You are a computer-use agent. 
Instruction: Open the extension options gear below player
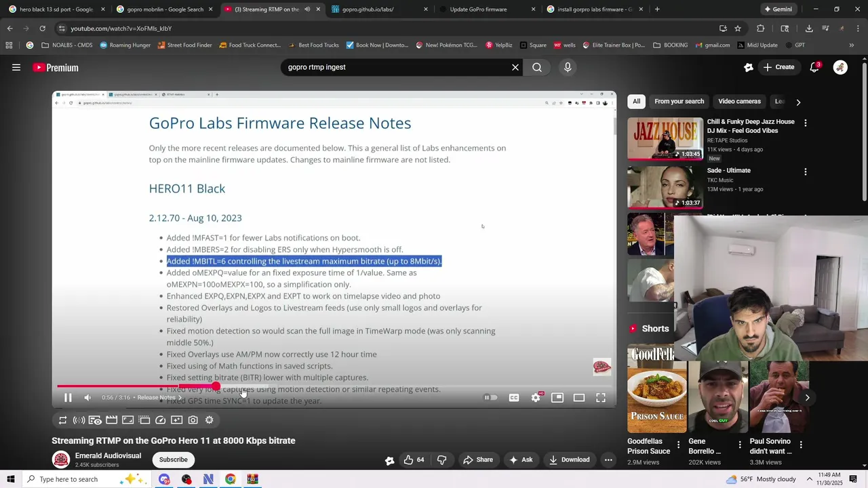[209, 420]
